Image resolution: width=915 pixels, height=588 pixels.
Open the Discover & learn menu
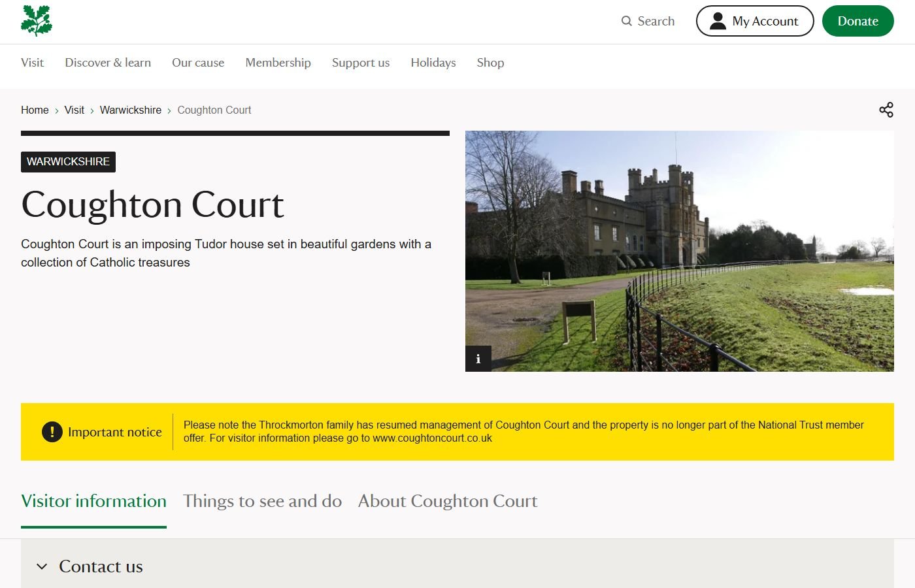click(x=108, y=63)
